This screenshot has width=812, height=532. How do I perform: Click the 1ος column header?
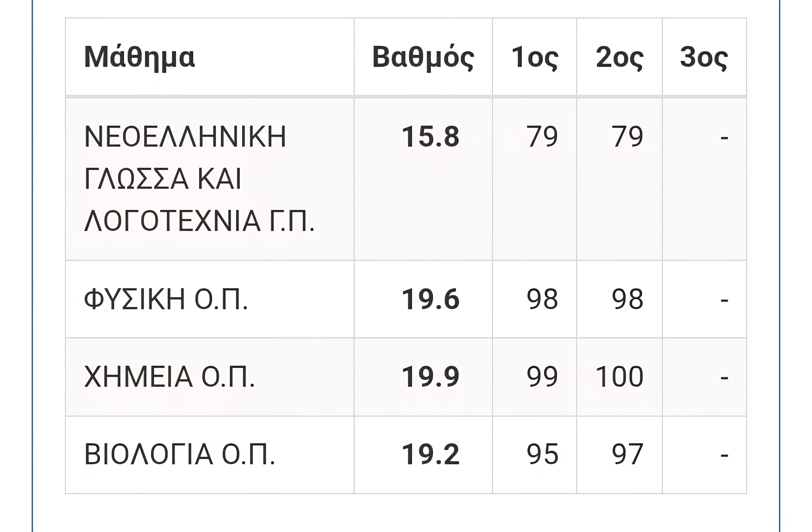coord(535,57)
